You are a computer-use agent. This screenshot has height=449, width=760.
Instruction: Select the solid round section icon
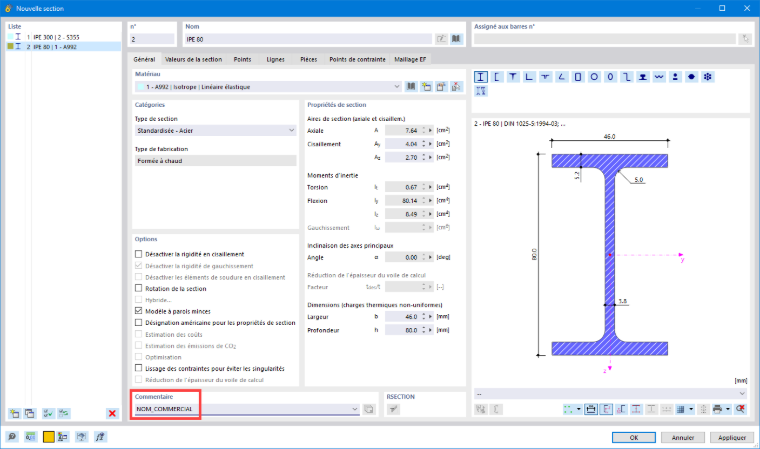coord(692,77)
